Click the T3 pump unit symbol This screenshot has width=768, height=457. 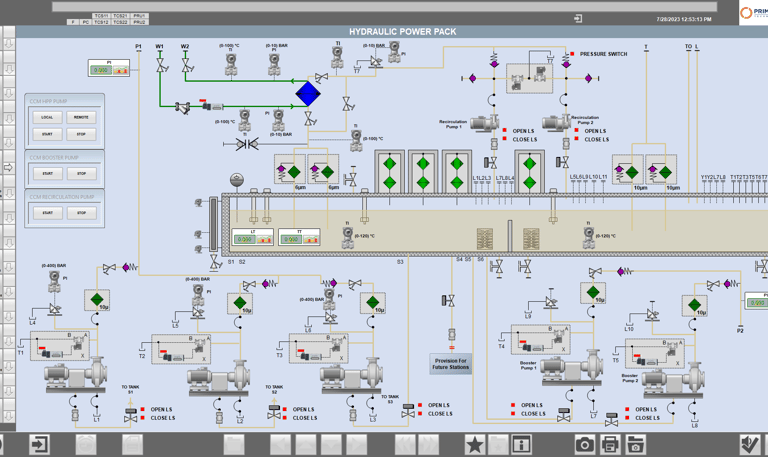click(351, 376)
